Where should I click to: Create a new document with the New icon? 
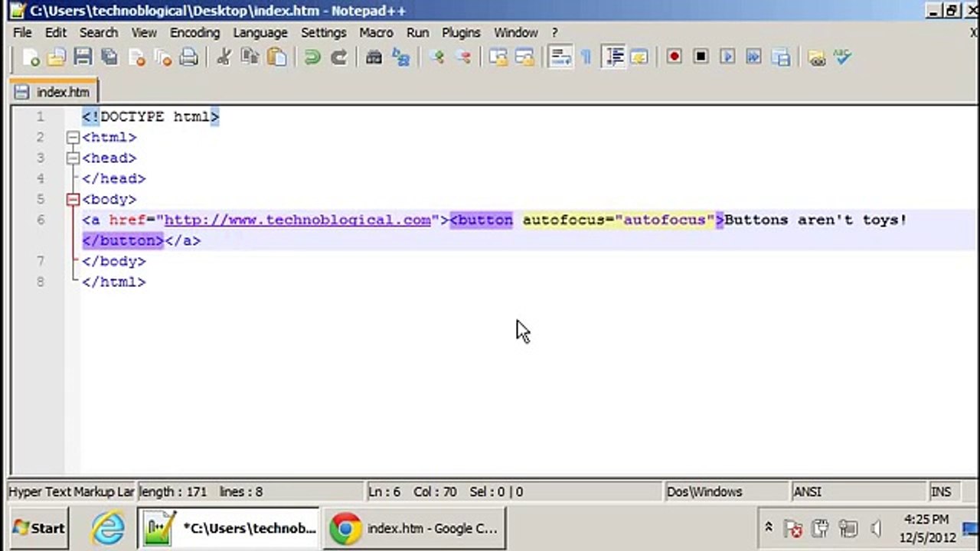click(31, 57)
